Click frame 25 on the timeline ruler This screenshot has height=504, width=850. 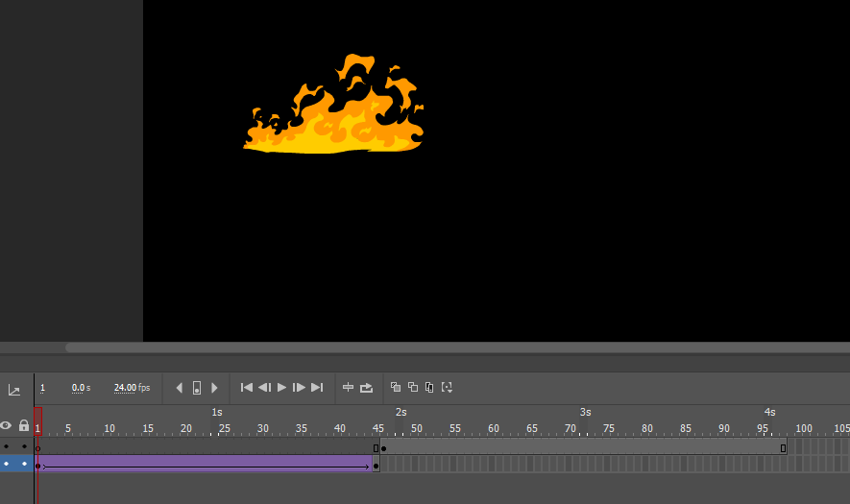[x=225, y=429]
